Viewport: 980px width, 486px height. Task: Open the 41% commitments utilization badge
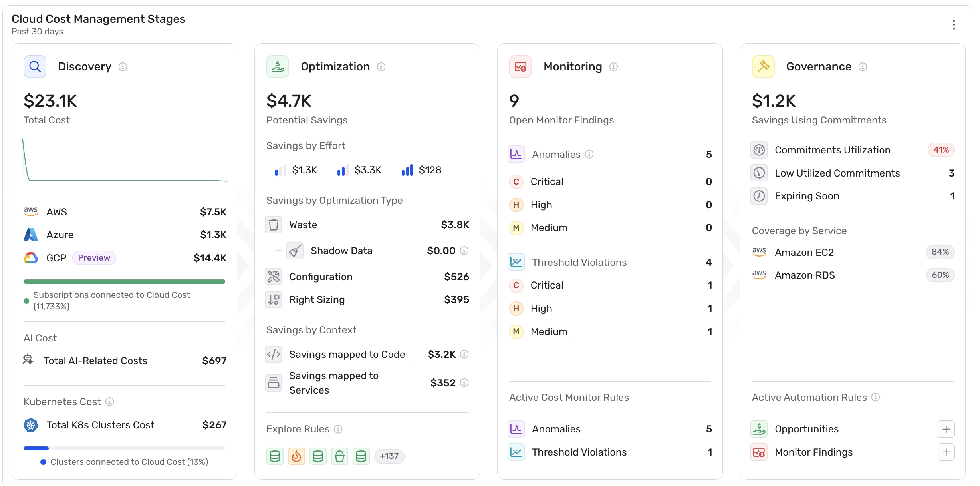click(x=941, y=150)
